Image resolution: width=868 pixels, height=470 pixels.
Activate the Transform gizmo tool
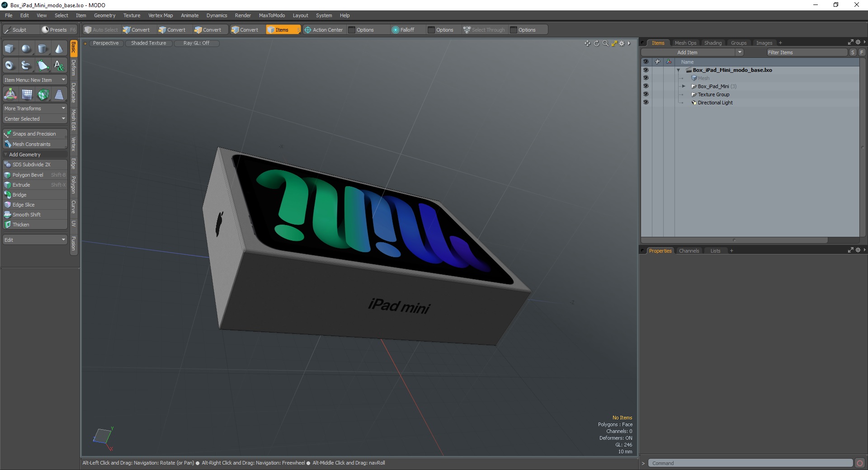point(10,94)
